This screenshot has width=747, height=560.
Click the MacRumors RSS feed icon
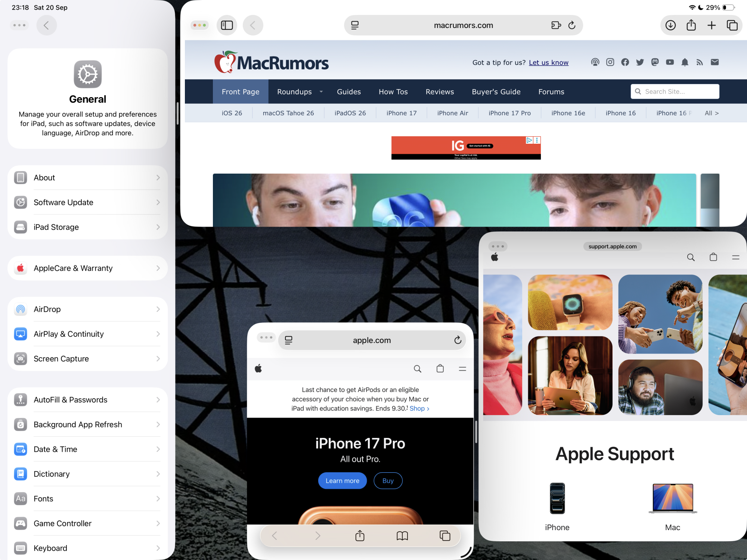(x=700, y=62)
